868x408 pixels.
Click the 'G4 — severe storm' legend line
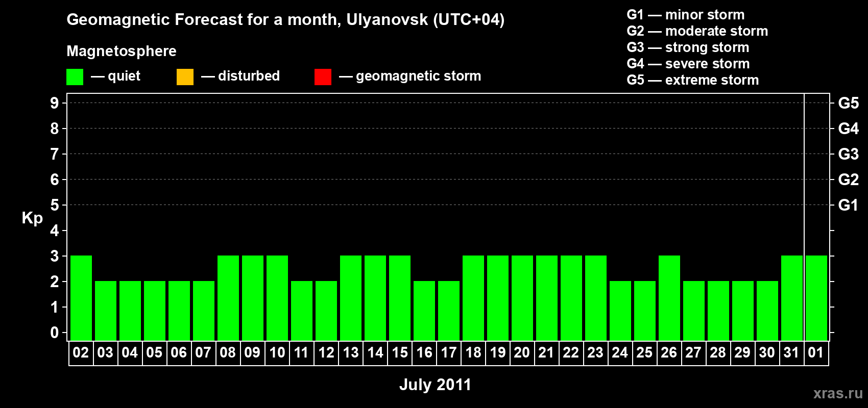pyautogui.click(x=688, y=64)
